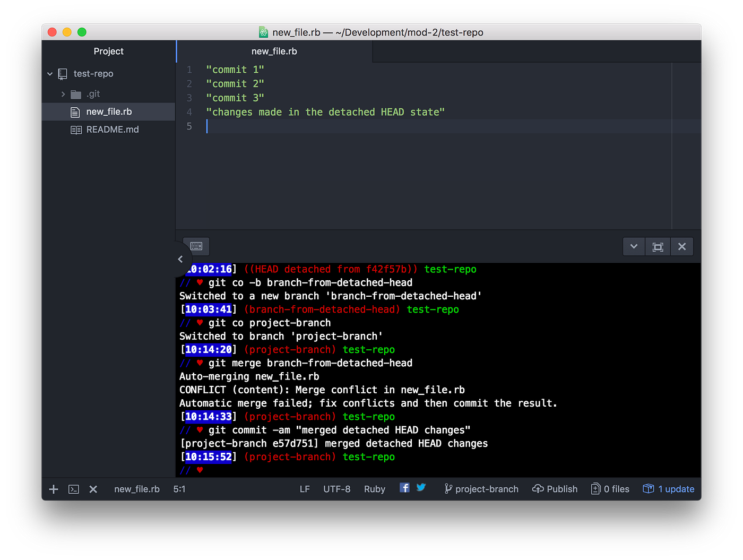Click the git branch icon next to project-branch

click(448, 488)
